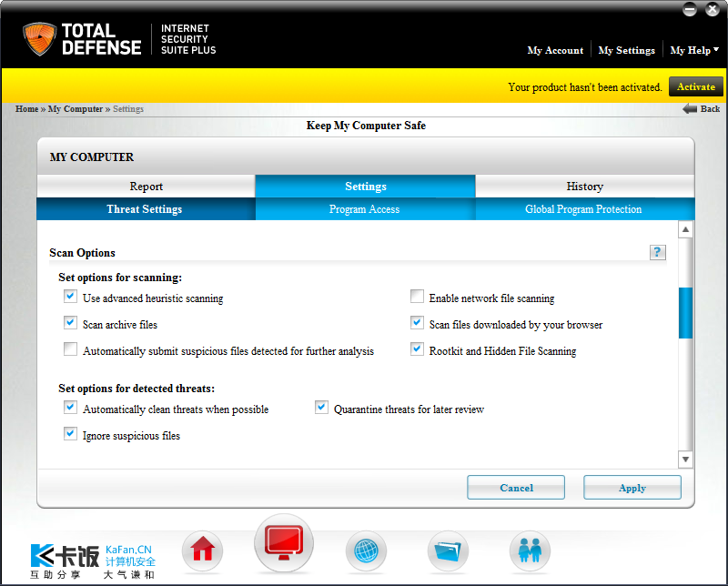The image size is (728, 586).
Task: Open the Program Access sub-tab
Action: point(365,209)
